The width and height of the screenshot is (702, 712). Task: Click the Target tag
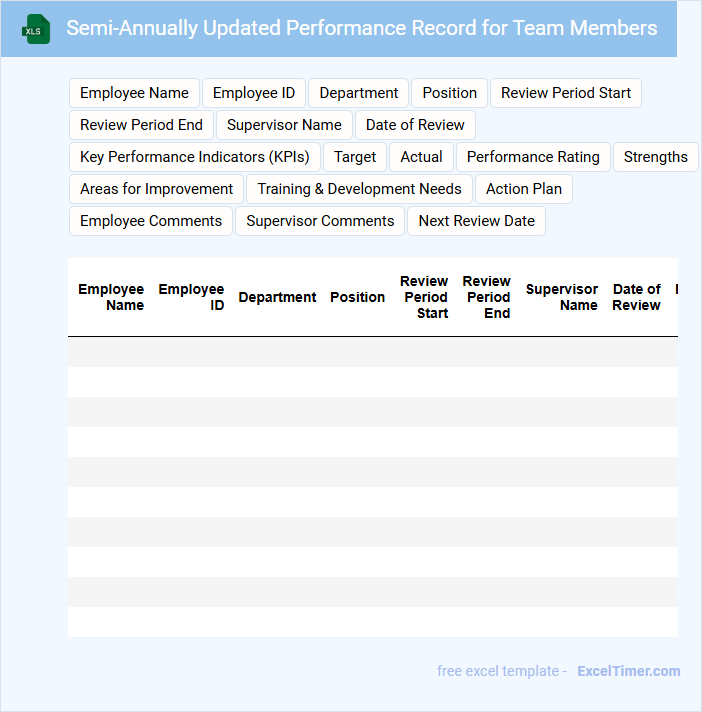coord(355,157)
